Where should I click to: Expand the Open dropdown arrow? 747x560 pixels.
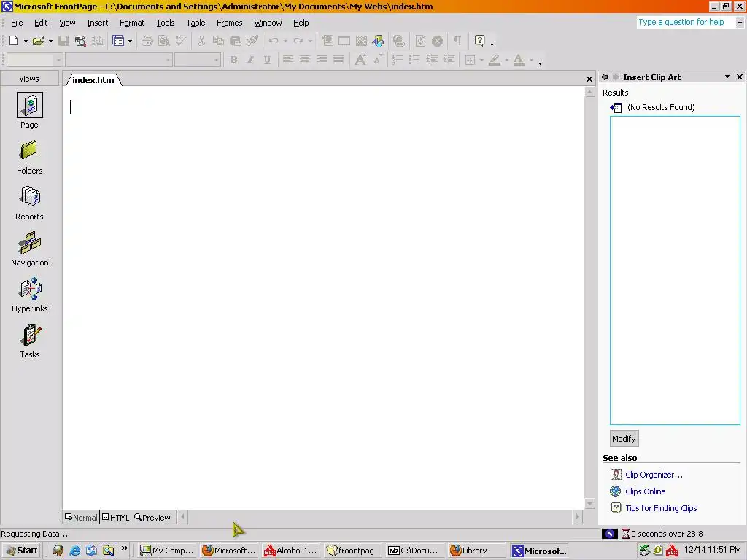pyautogui.click(x=50, y=42)
